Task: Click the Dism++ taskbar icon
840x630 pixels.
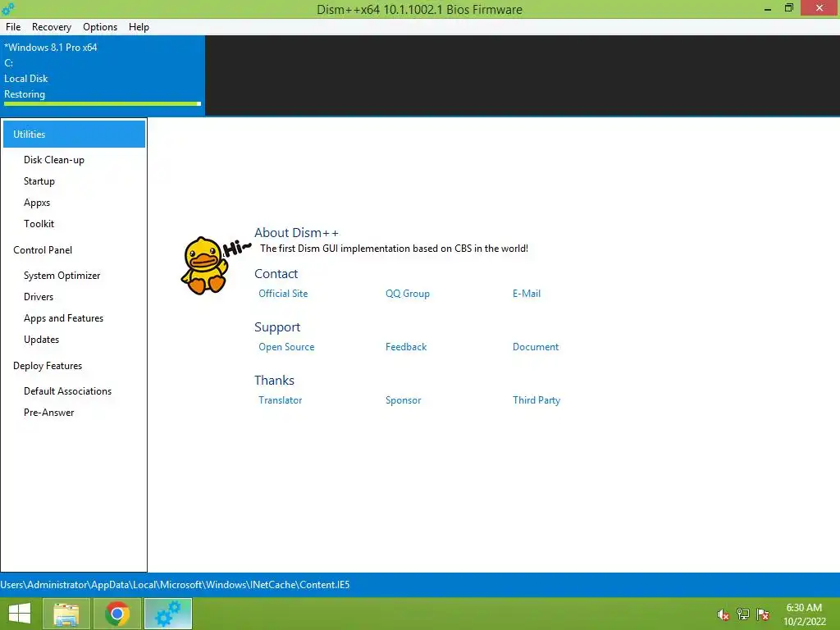Action: [168, 614]
